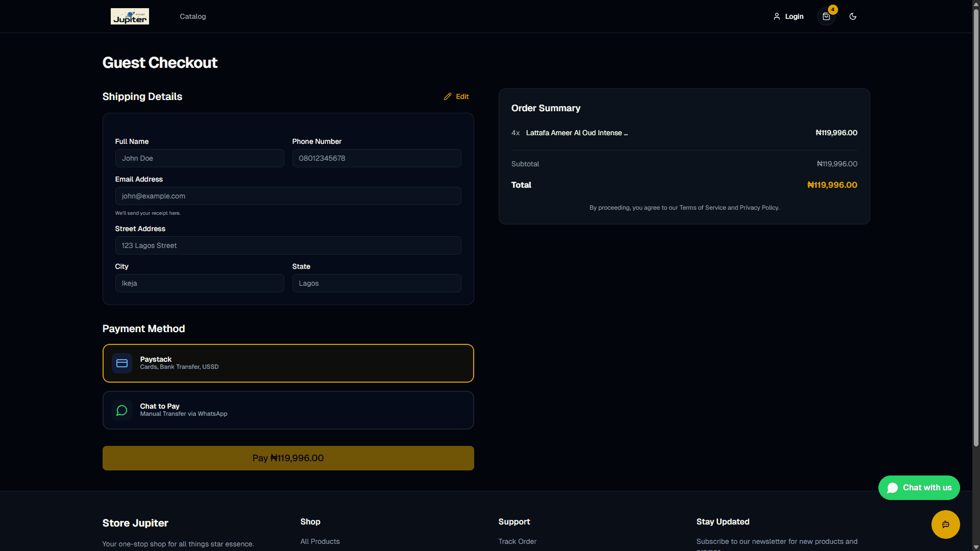Edit shipping details via pencil Edit
The image size is (980, 551).
pyautogui.click(x=456, y=96)
